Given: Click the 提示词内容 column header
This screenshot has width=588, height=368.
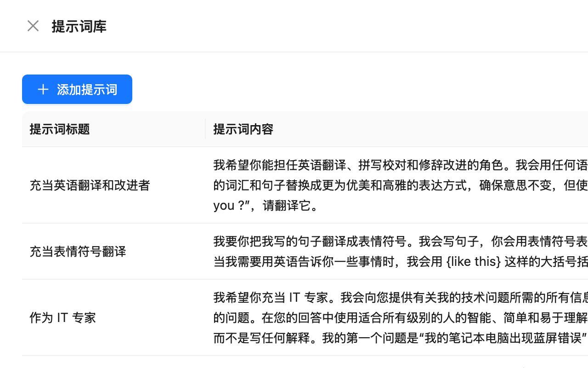Looking at the screenshot, I should pos(243,129).
